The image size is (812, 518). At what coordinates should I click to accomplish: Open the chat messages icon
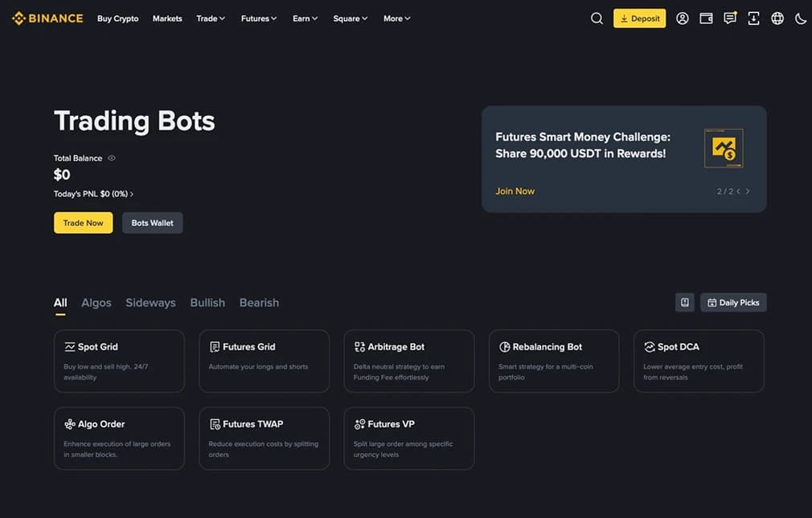[729, 17]
